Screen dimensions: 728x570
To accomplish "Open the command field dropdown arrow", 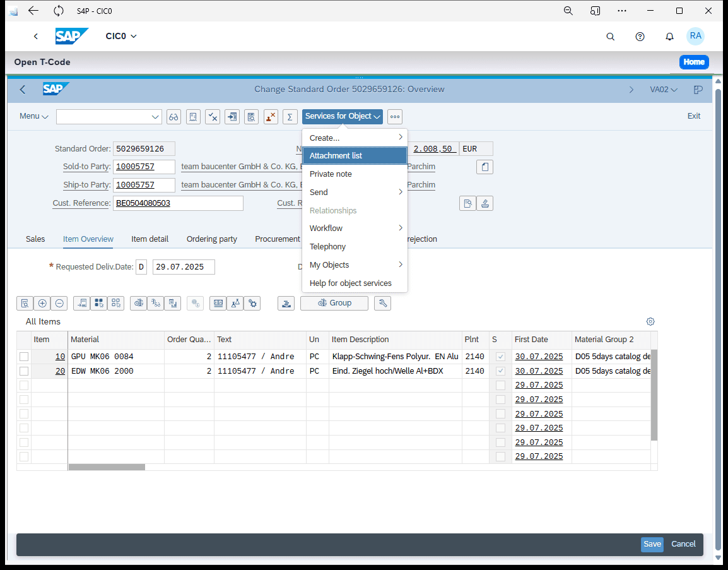I will [155, 117].
